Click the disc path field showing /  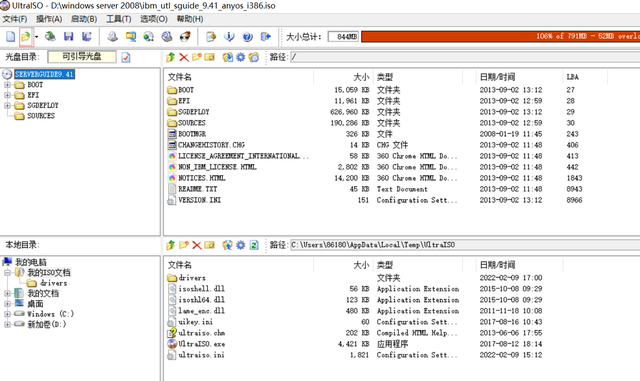tap(465, 57)
